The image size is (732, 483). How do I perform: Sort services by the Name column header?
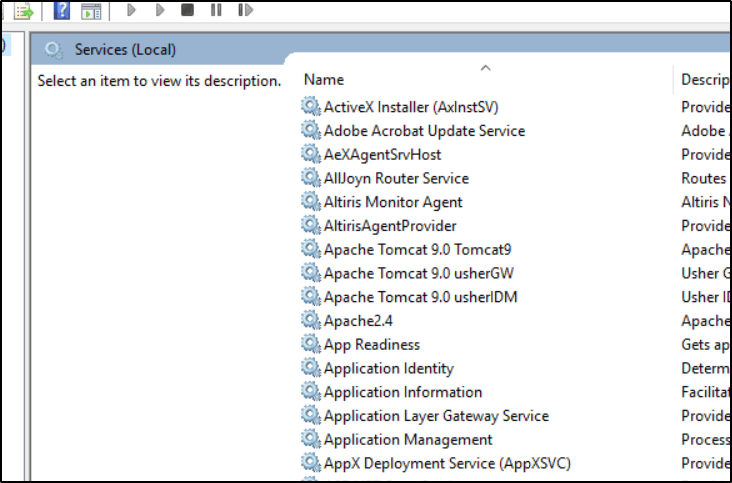324,79
